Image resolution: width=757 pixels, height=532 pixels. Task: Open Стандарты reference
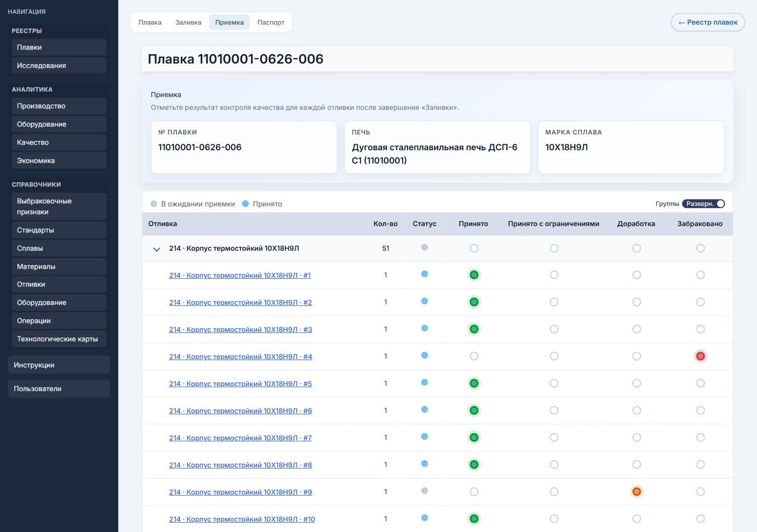pos(59,230)
